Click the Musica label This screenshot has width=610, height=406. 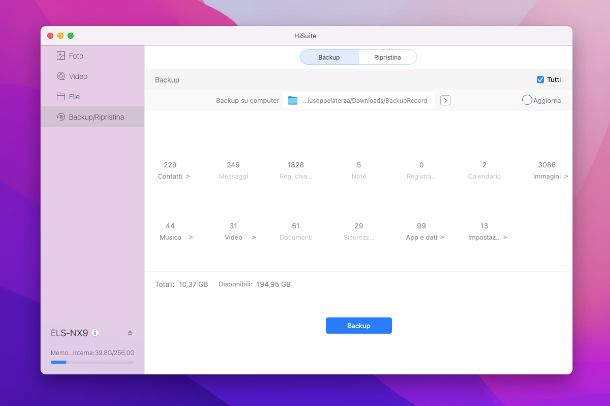click(x=170, y=237)
